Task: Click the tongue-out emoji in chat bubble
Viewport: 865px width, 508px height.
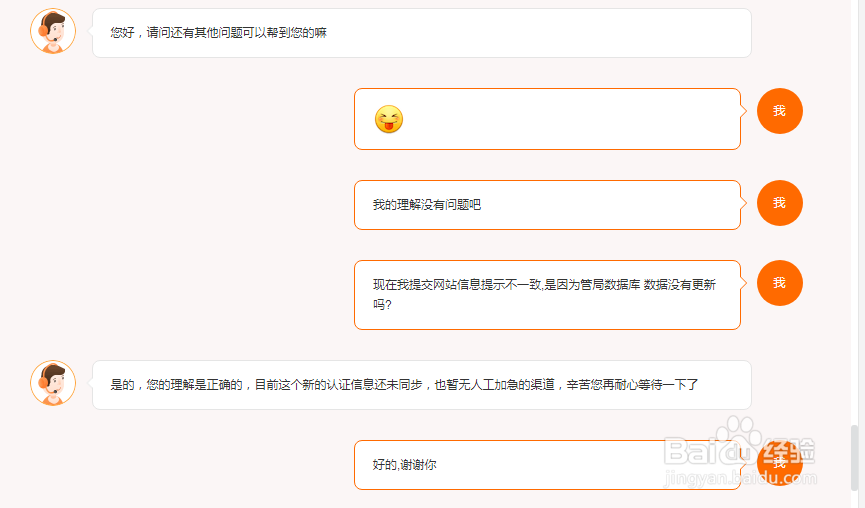Action: [x=389, y=119]
